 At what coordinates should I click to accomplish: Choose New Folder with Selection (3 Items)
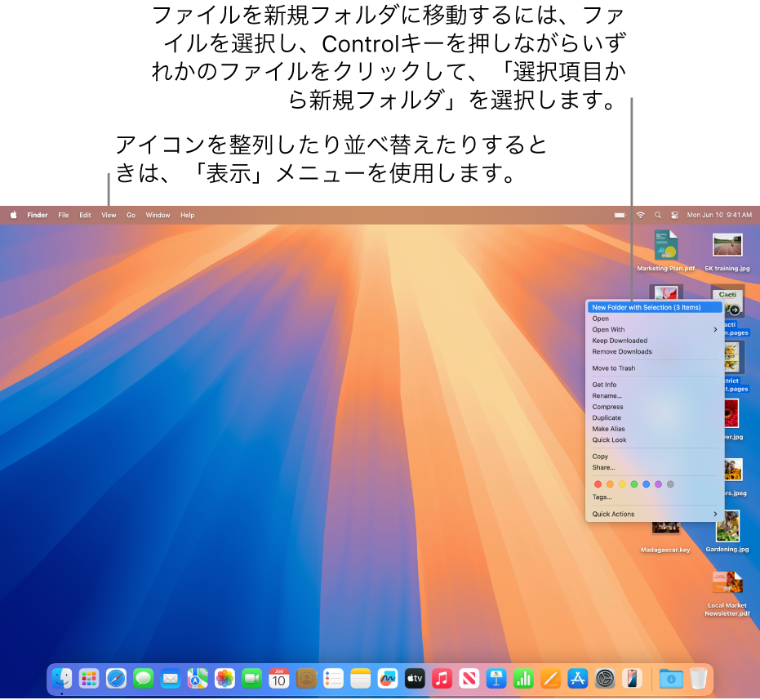coord(655,307)
